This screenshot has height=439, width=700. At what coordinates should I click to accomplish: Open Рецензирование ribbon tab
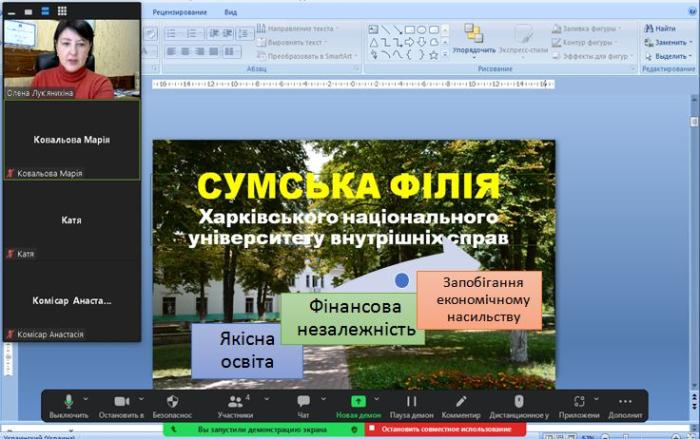tap(180, 12)
